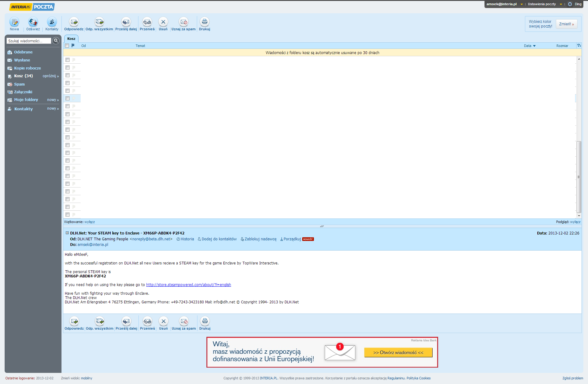The width and height of the screenshot is (588, 384).
Task: Add a new contact with nowy » beside Kontakty
Action: pos(53,108)
